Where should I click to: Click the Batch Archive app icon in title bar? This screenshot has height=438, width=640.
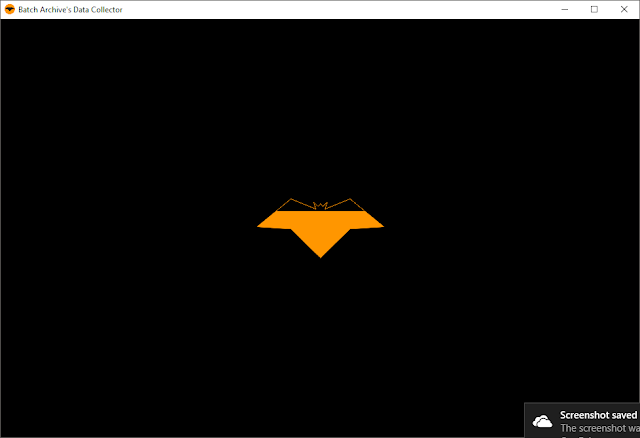tap(9, 9)
